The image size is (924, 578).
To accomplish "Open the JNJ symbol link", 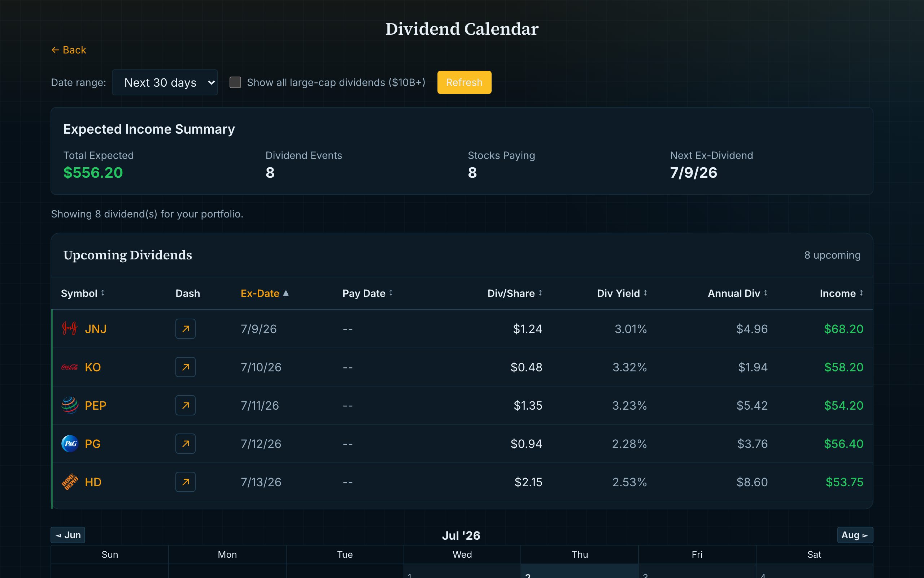I will pos(95,329).
